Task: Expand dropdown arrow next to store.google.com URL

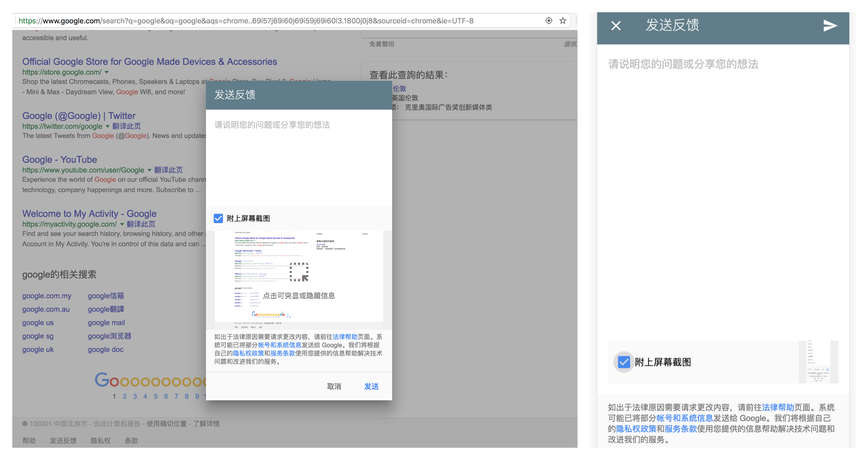Action: point(107,72)
